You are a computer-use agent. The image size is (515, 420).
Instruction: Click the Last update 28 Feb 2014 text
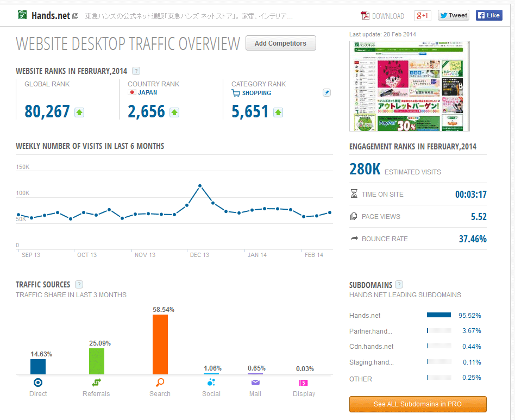[382, 34]
